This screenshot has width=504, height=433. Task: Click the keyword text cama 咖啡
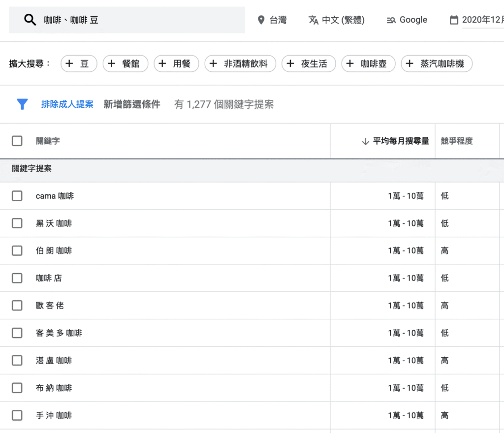click(x=55, y=196)
